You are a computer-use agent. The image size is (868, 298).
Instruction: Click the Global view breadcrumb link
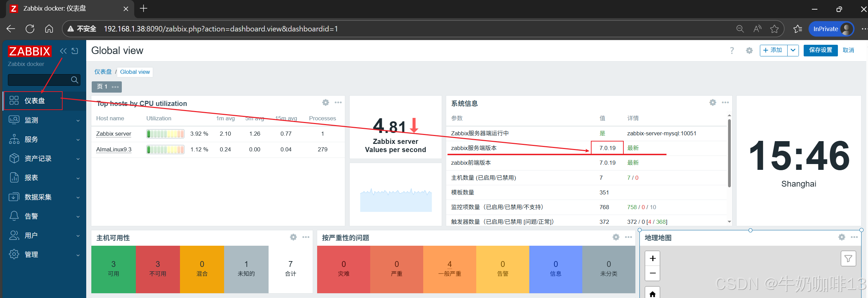coord(135,72)
